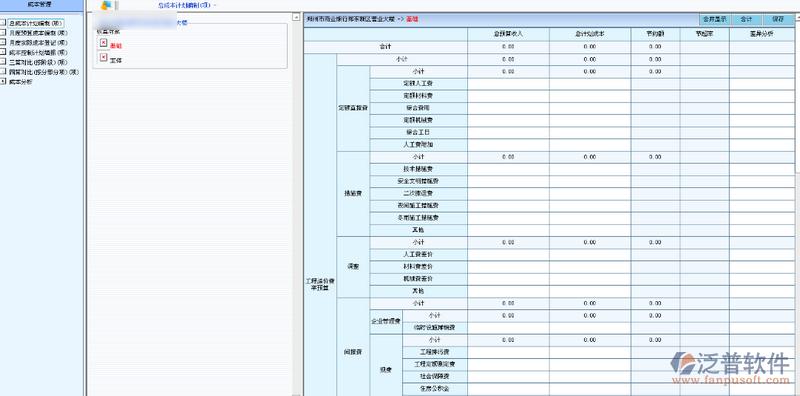Screen dimensions: 800x396
Task: Click the 差异分析 cell for 定额机械费
Action: [x=762, y=120]
